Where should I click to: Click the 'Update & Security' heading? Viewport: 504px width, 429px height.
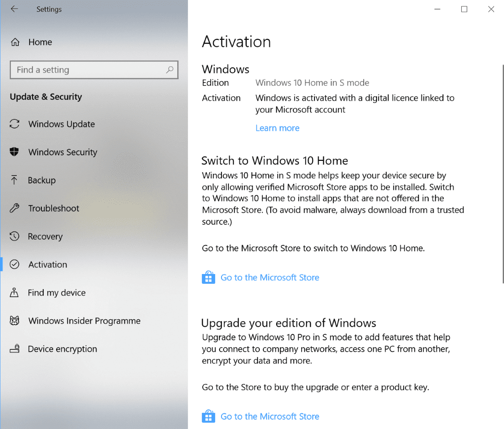(x=46, y=97)
